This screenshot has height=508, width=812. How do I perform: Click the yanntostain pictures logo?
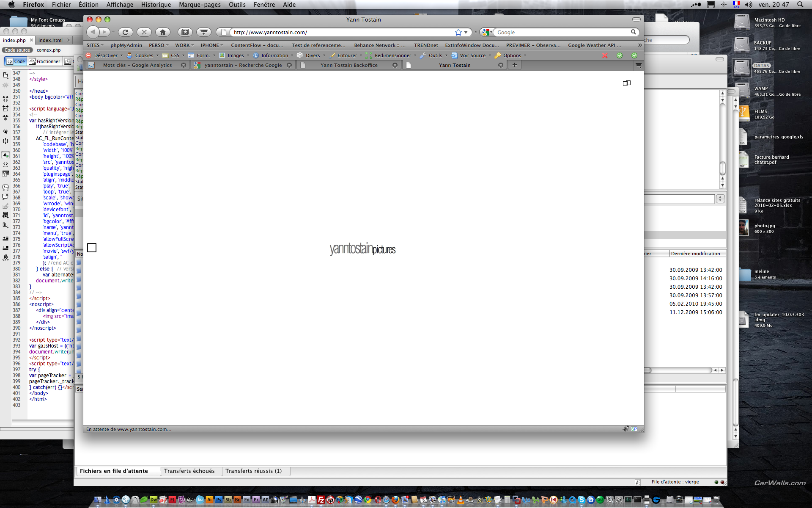point(362,249)
